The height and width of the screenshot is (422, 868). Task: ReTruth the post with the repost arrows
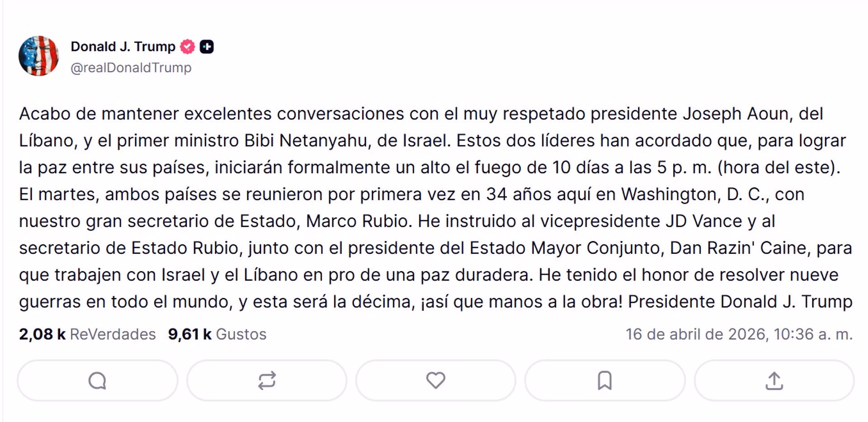(267, 380)
